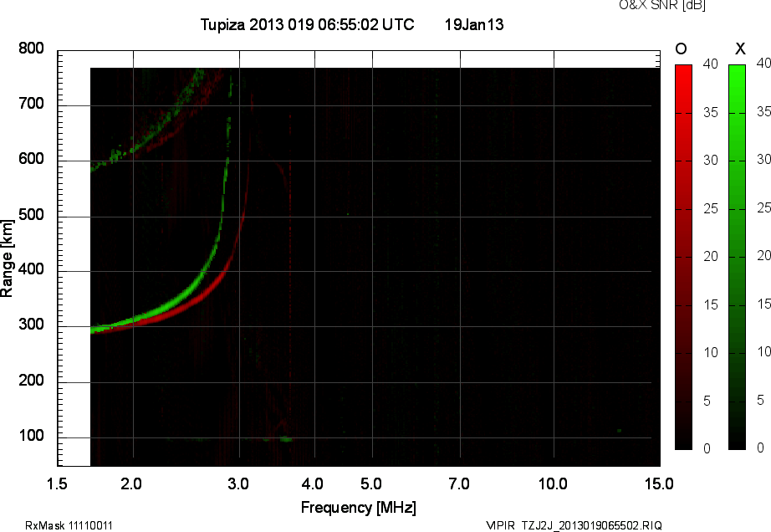The width and height of the screenshot is (771, 532).
Task: Click the 3.0 MHz frequency tick label
Action: pos(238,483)
